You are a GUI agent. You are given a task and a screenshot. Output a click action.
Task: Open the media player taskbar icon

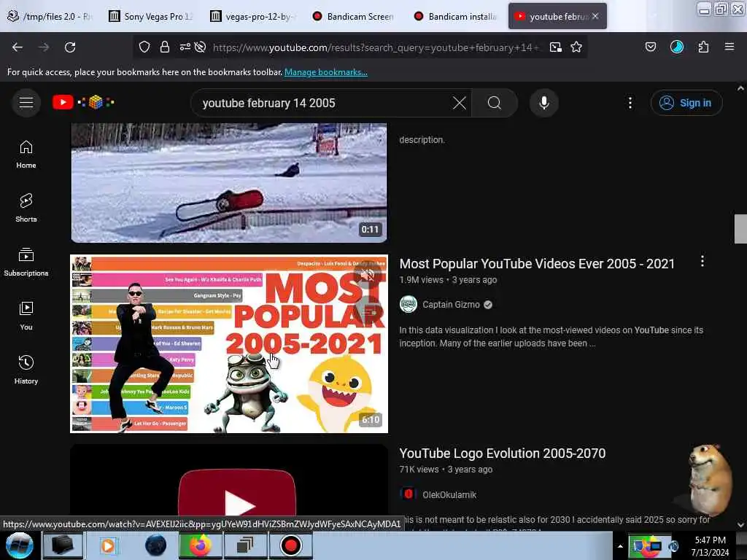[108, 545]
